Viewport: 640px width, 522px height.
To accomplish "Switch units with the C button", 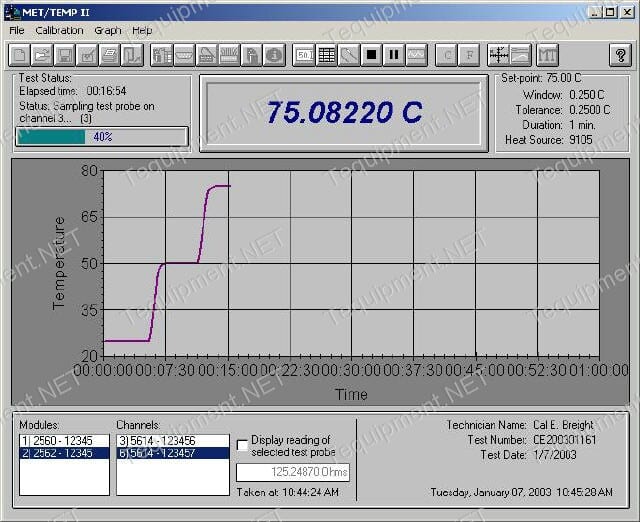I will pyautogui.click(x=447, y=54).
